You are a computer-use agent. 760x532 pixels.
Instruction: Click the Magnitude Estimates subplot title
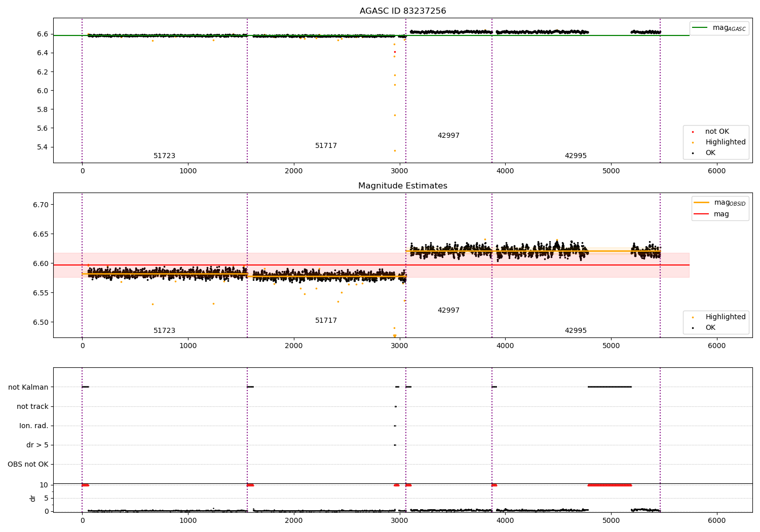pyautogui.click(x=403, y=186)
